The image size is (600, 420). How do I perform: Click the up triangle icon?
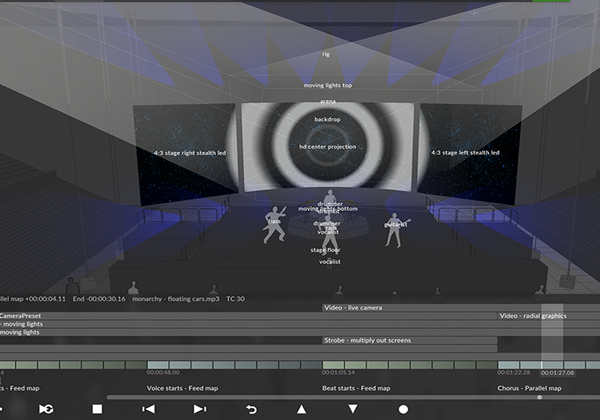click(301, 409)
